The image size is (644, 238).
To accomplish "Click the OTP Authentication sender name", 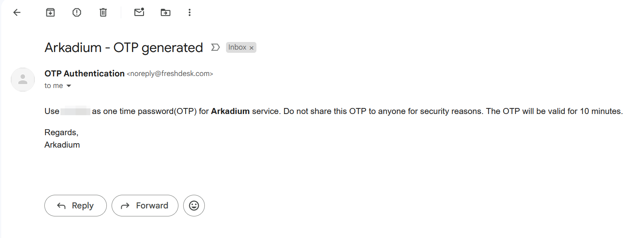I will tap(84, 74).
